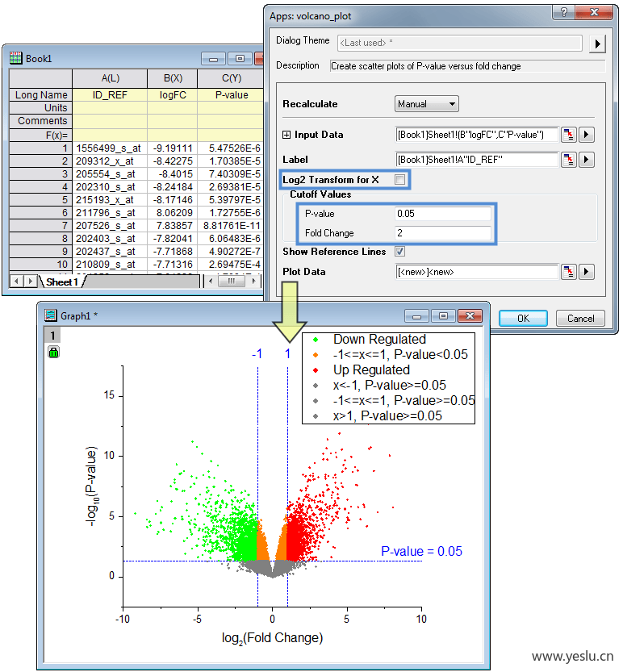The width and height of the screenshot is (623, 672).
Task: Click the Comments row label in Book1
Action: pyautogui.click(x=40, y=121)
